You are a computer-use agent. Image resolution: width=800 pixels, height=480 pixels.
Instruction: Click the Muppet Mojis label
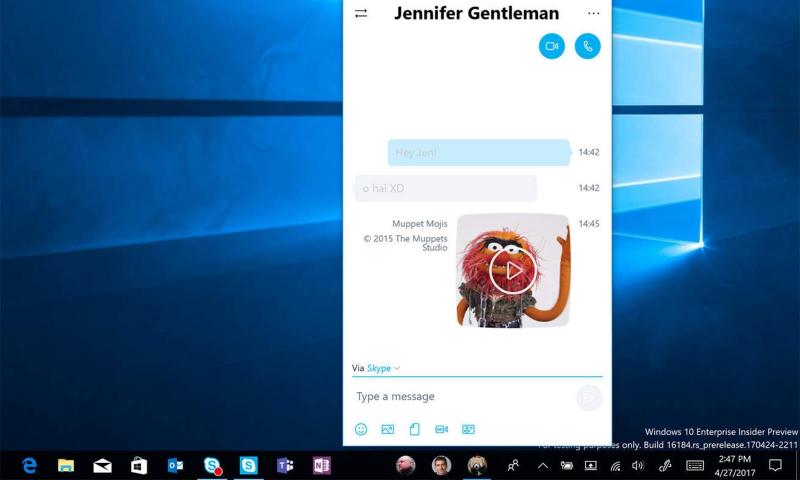pos(419,223)
